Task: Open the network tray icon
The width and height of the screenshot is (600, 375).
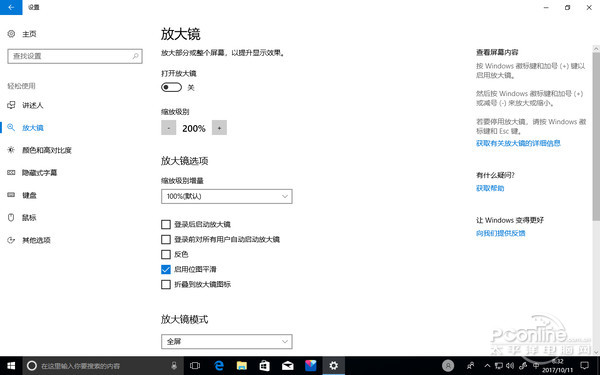Action: click(x=499, y=366)
